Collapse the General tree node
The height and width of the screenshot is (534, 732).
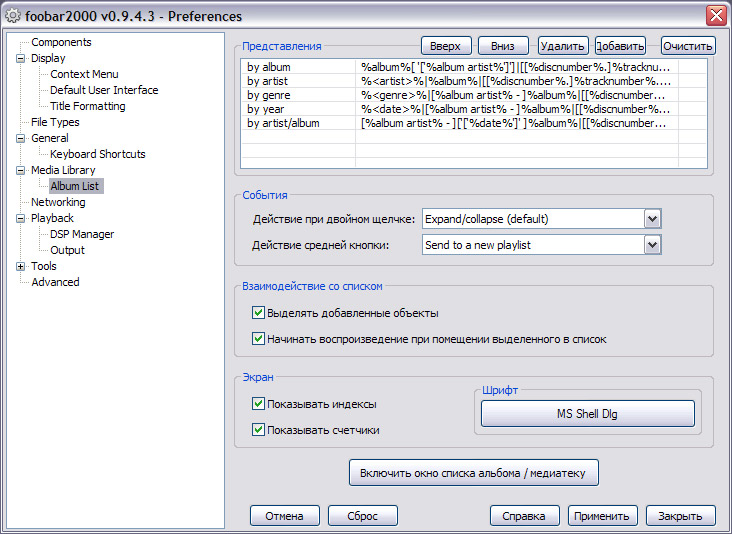(x=21, y=139)
